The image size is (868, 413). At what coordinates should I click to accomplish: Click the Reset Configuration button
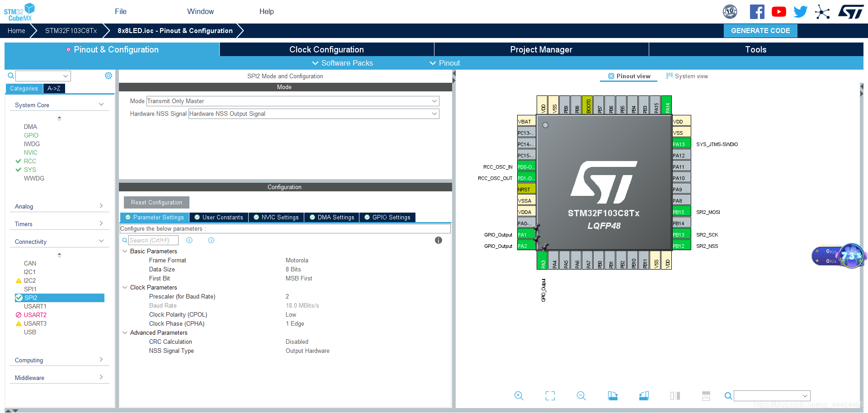[156, 202]
